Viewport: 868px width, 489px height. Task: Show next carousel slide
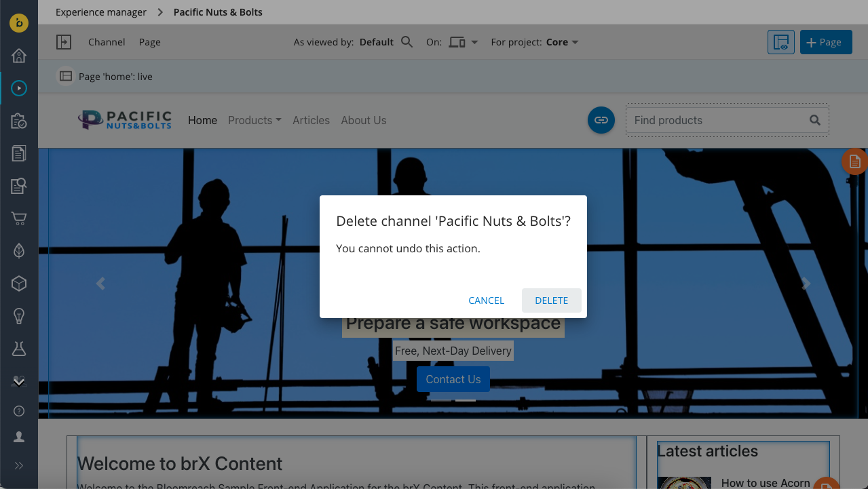(806, 283)
